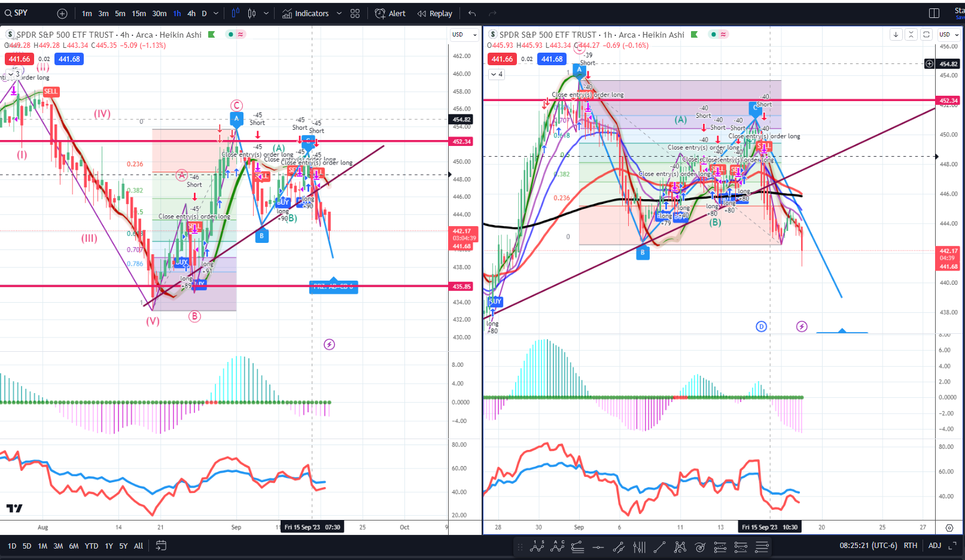965x560 pixels.
Task: Expand the 3 indicators legend on 4h chart
Action: (x=13, y=74)
